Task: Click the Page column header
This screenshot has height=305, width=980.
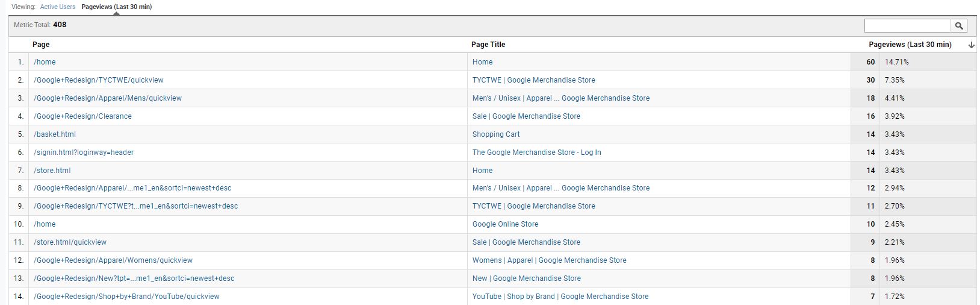Action: (x=41, y=45)
